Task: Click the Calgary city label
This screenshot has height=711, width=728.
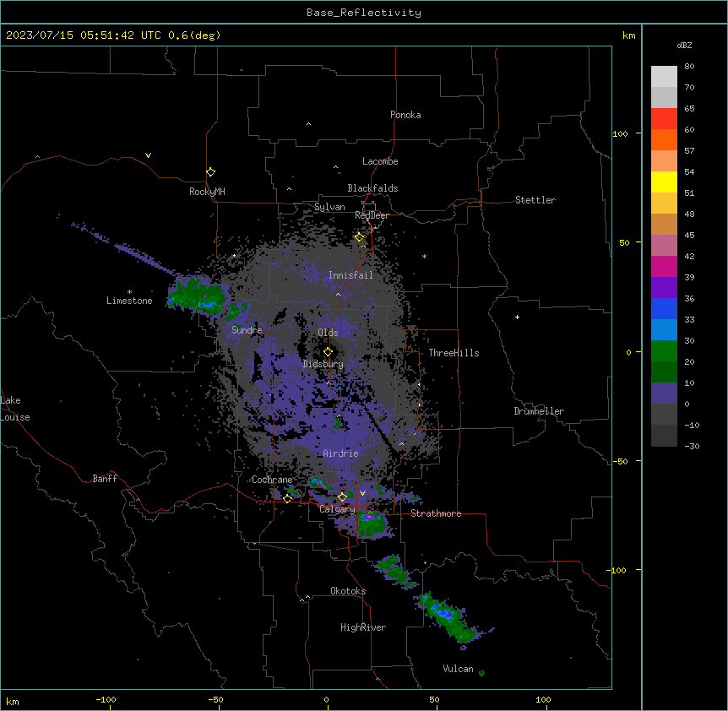Action: click(337, 509)
